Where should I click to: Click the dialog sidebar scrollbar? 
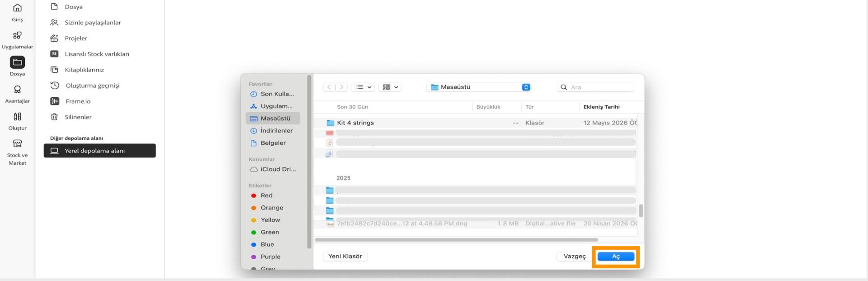pyautogui.click(x=309, y=162)
